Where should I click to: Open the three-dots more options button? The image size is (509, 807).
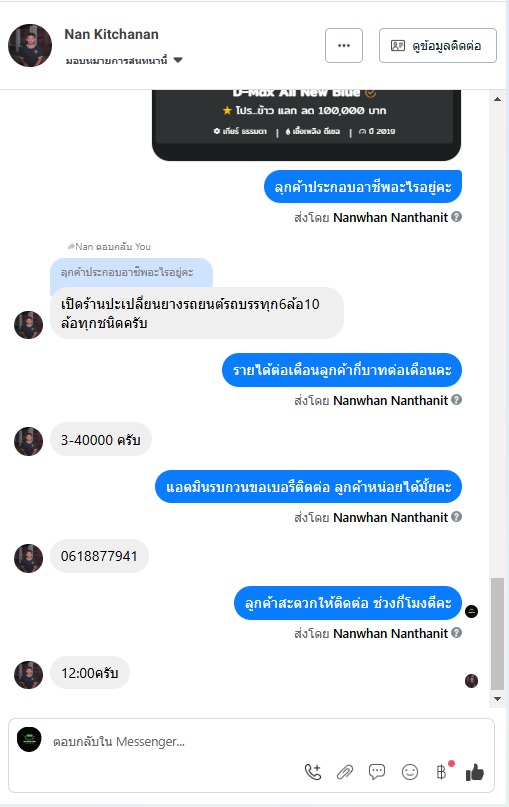[x=344, y=45]
